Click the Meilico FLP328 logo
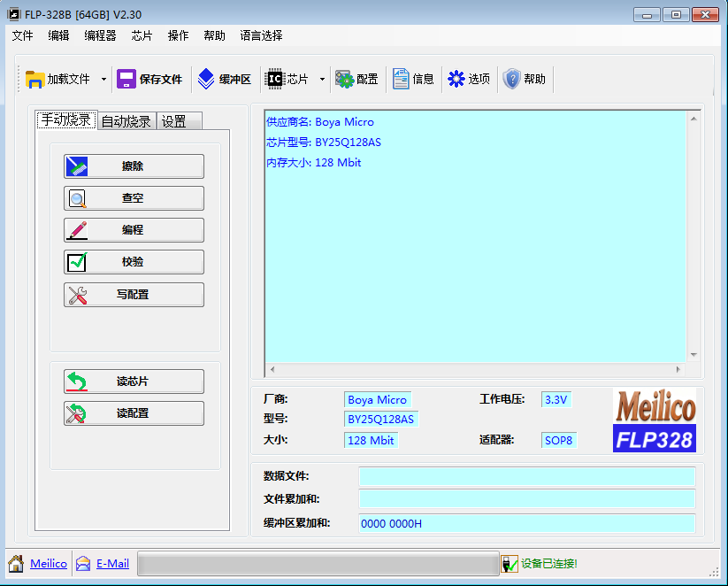Viewport: 728px width, 586px height. pyautogui.click(x=655, y=420)
